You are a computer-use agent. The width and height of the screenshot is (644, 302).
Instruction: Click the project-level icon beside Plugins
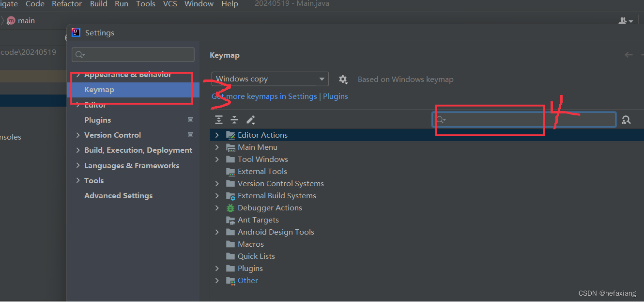click(190, 120)
